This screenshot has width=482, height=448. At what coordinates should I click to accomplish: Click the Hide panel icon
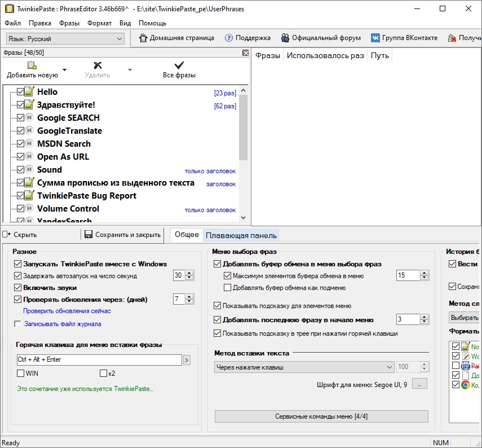click(6, 235)
